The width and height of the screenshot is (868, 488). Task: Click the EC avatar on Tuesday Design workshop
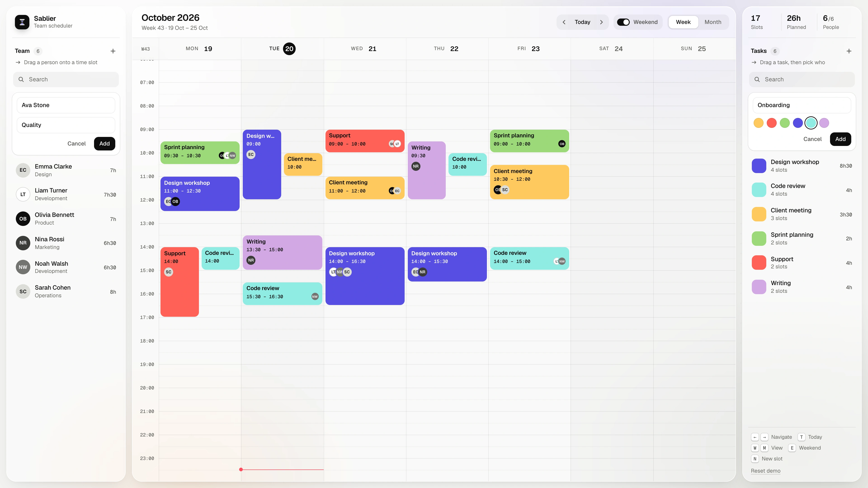pyautogui.click(x=251, y=155)
